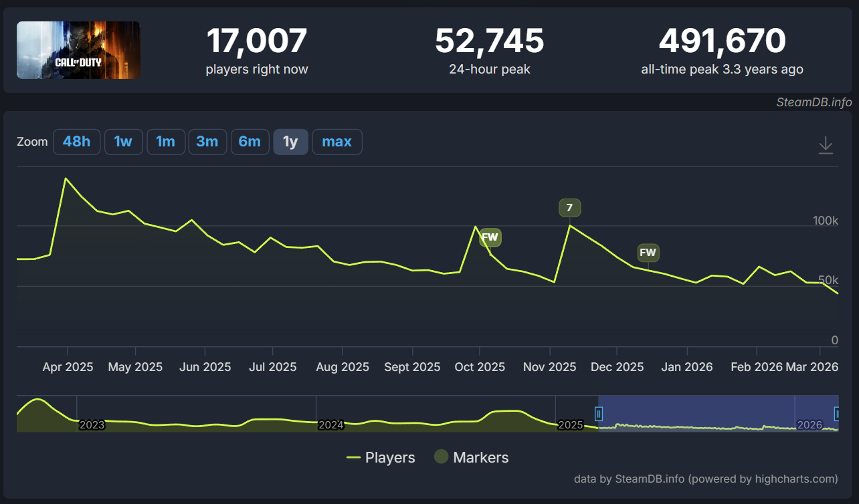Click the 17,007 current players count
This screenshot has height=504, width=859.
point(257,41)
